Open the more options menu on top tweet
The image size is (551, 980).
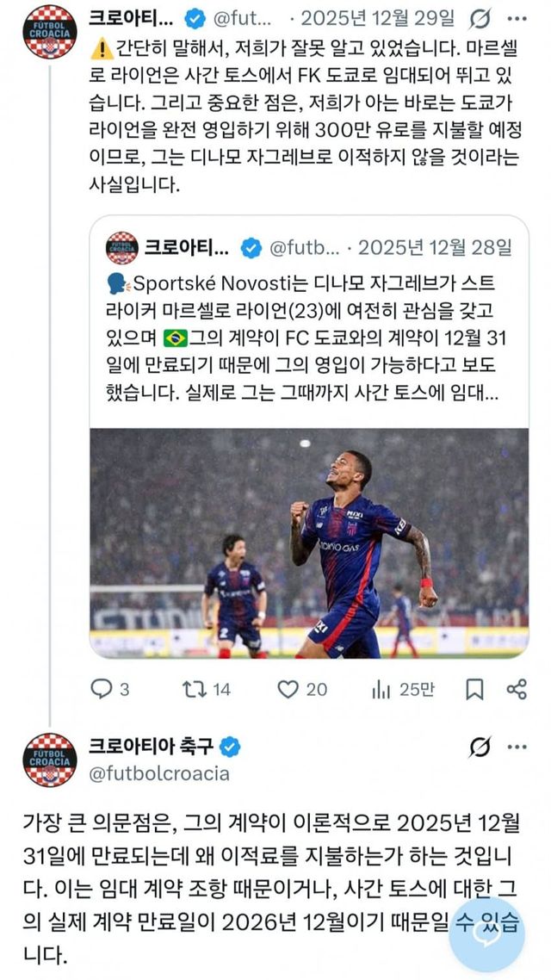coord(517,20)
